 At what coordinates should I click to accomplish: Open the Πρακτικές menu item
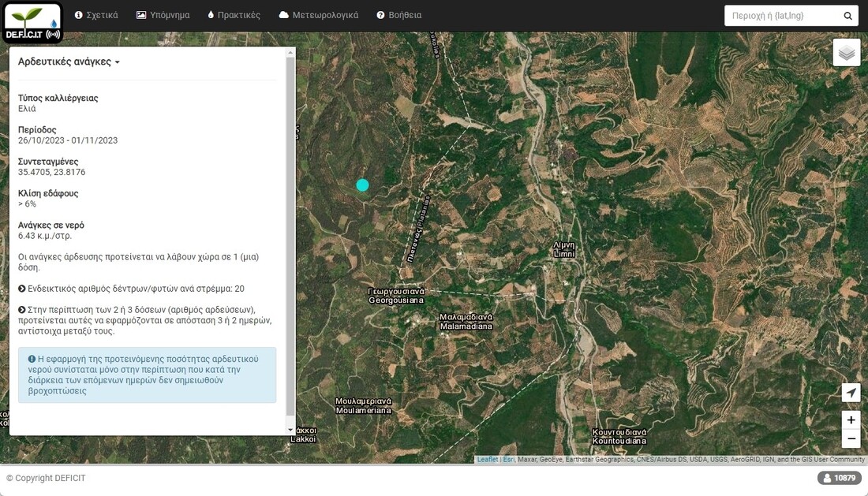pyautogui.click(x=234, y=15)
